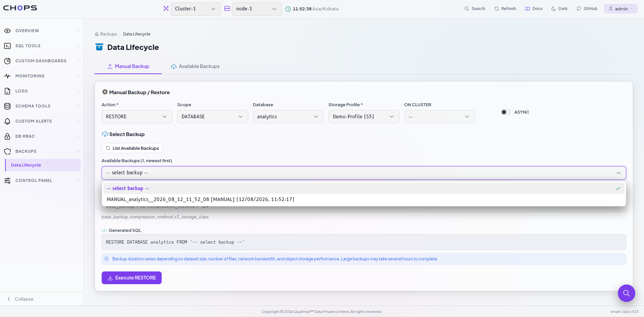Click the Search button in header
This screenshot has width=644, height=317.
coord(475,9)
